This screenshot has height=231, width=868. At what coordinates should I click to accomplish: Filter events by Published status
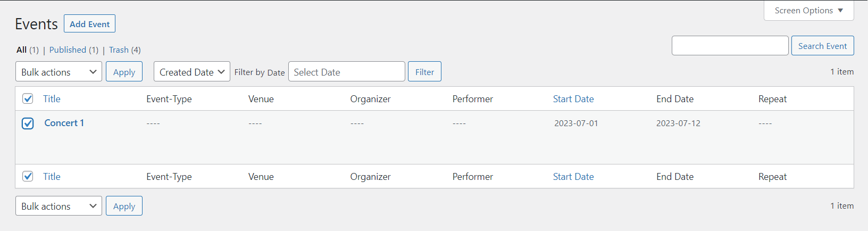tap(68, 50)
